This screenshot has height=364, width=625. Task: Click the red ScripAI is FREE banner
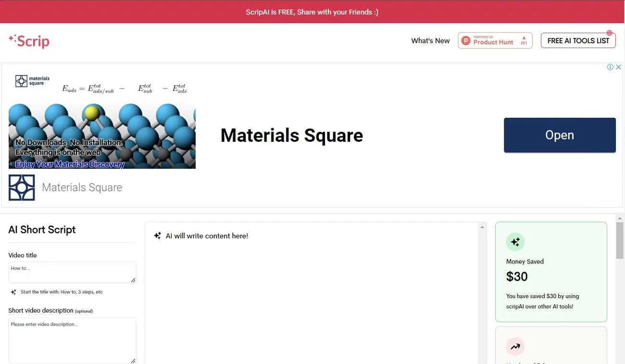312,12
